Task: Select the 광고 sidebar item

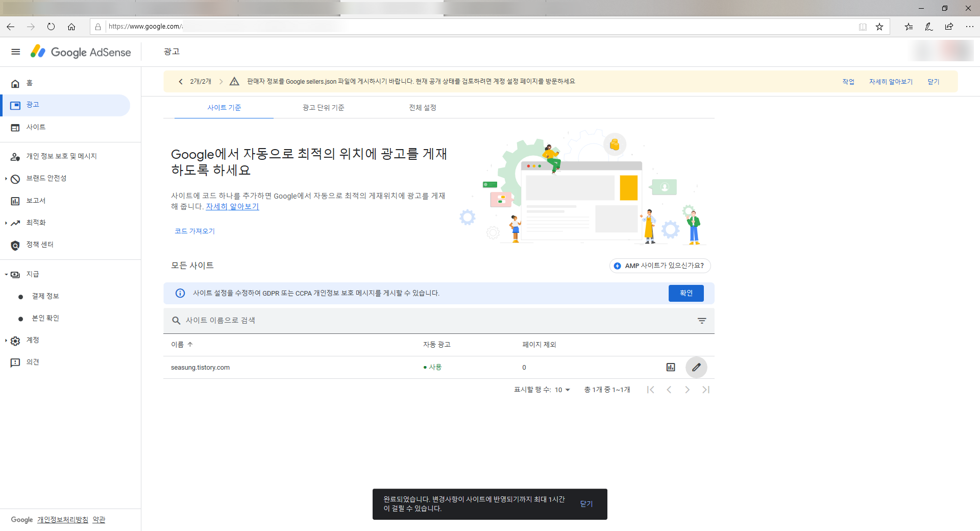Action: [66, 105]
